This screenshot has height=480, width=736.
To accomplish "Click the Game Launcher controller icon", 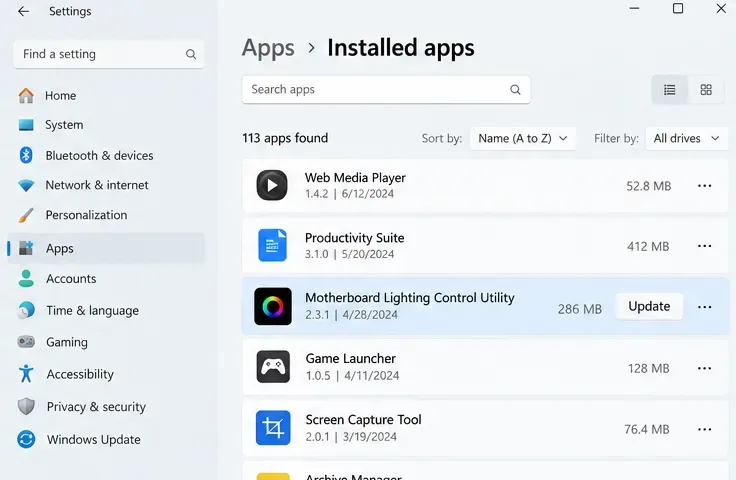I will pyautogui.click(x=273, y=366).
